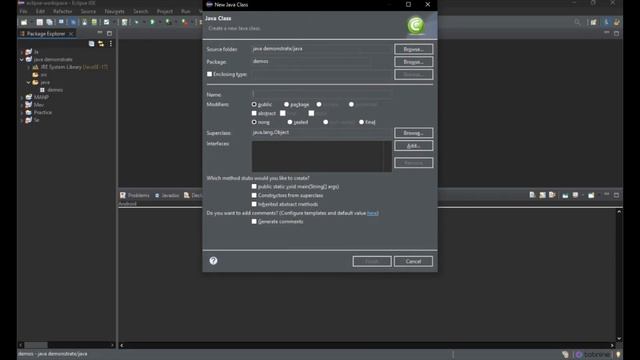
Task: Check Constructors from superclass option
Action: click(254, 195)
